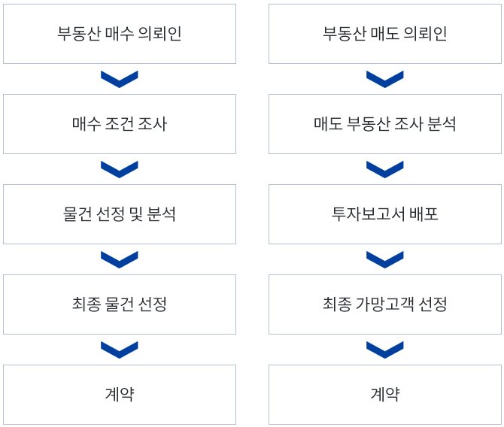Choose the 최종 가망고객 선정 box
504x427 pixels.
click(385, 304)
